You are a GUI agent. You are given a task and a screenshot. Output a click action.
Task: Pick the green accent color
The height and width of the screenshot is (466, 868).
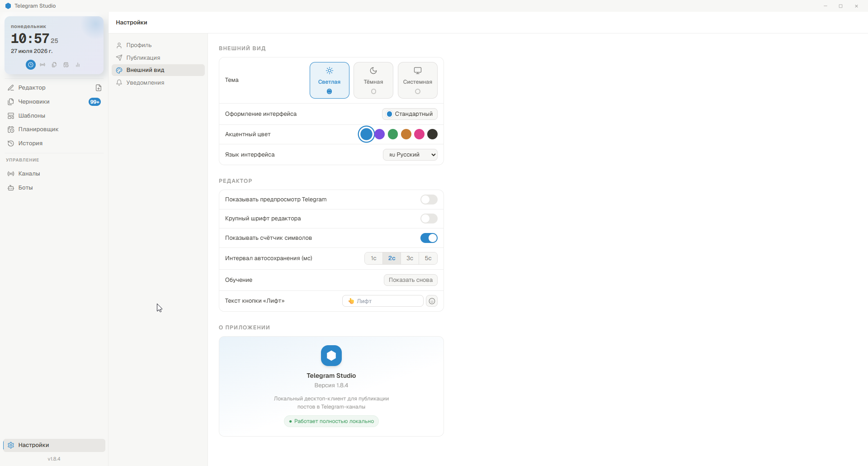coord(393,134)
